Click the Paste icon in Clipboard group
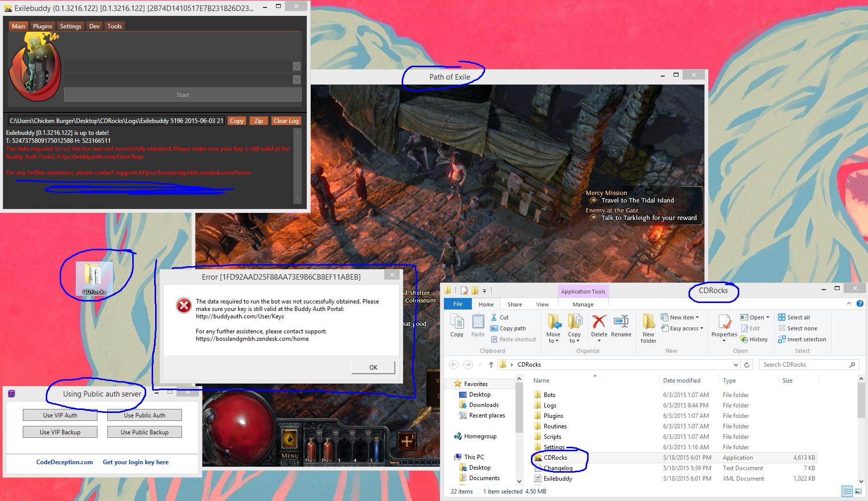 point(478,322)
